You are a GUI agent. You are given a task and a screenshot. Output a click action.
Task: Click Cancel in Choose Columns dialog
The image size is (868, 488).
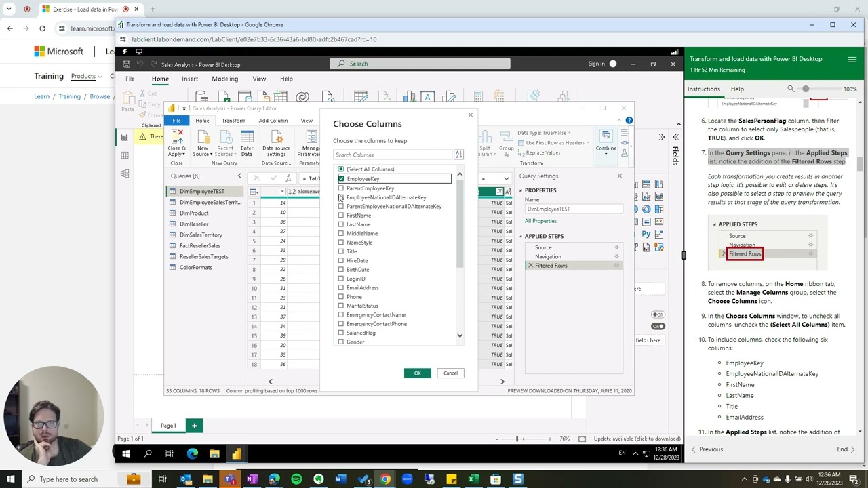[450, 373]
